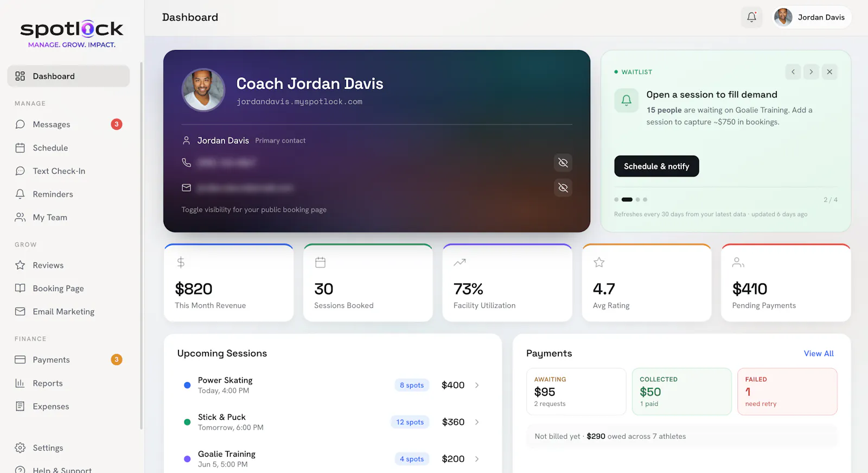Click the bell icon in Waitlist card

pos(627,100)
